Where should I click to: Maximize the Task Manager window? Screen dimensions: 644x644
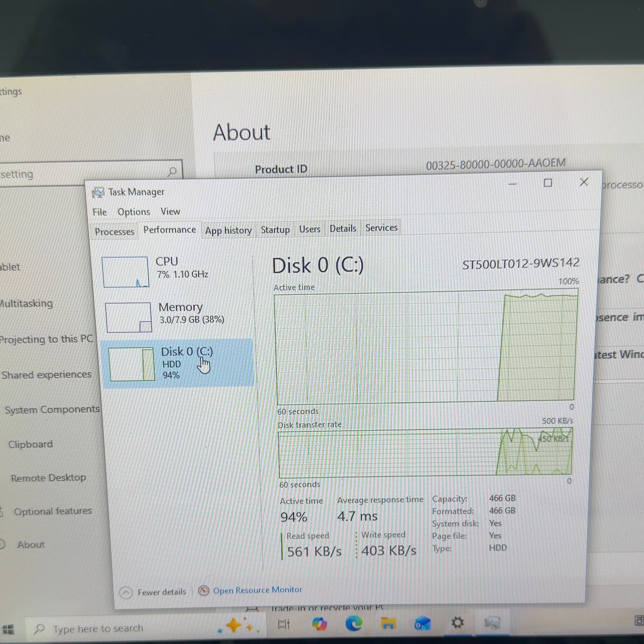(x=548, y=183)
